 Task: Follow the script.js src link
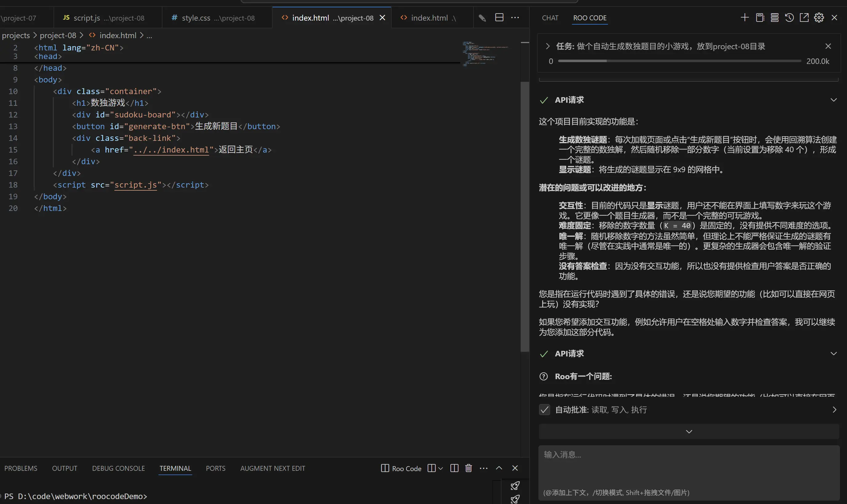pos(136,185)
